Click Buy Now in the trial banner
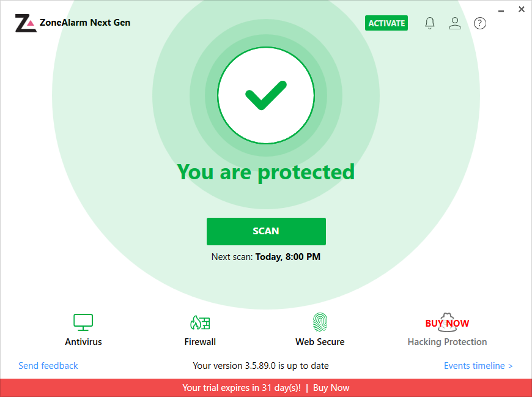The width and height of the screenshot is (532, 397). [331, 387]
